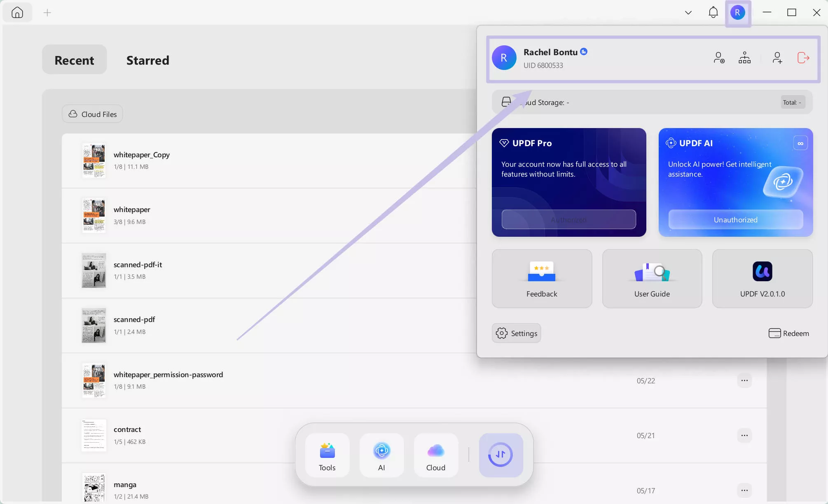Click the UID 6800533 text
The width and height of the screenshot is (828, 504).
[x=543, y=65]
